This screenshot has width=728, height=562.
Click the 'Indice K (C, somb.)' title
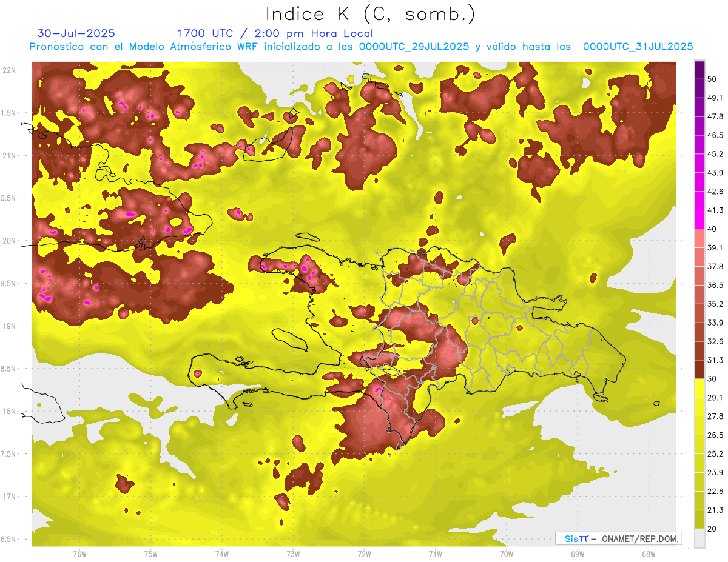(370, 14)
